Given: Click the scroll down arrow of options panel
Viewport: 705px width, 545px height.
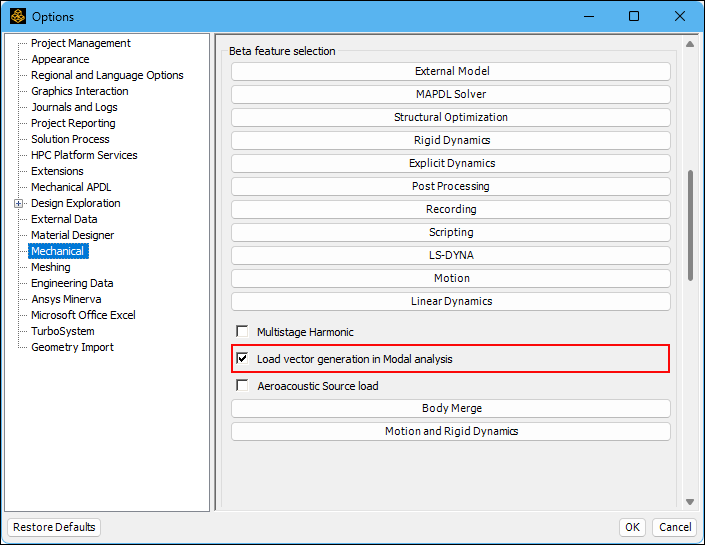Looking at the screenshot, I should [x=689, y=501].
